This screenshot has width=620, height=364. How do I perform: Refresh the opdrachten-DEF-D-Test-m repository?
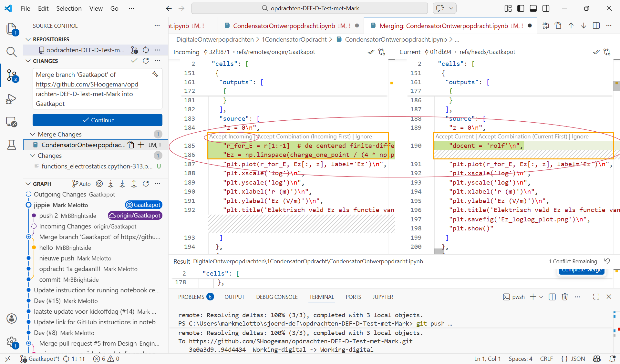[146, 50]
